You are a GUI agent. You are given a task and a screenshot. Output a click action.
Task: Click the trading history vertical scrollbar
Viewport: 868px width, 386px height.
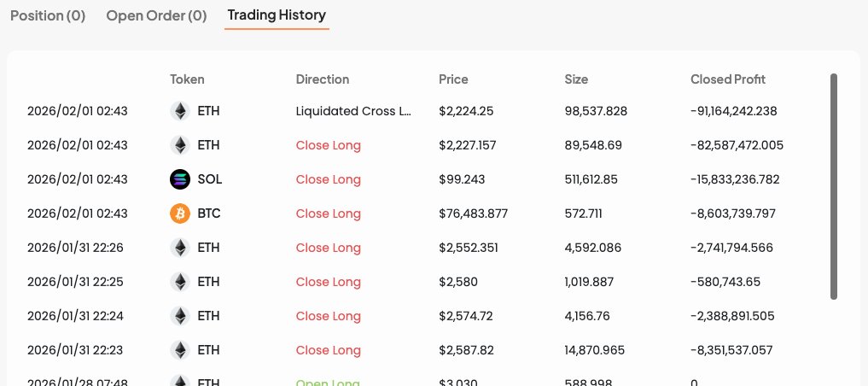click(834, 186)
